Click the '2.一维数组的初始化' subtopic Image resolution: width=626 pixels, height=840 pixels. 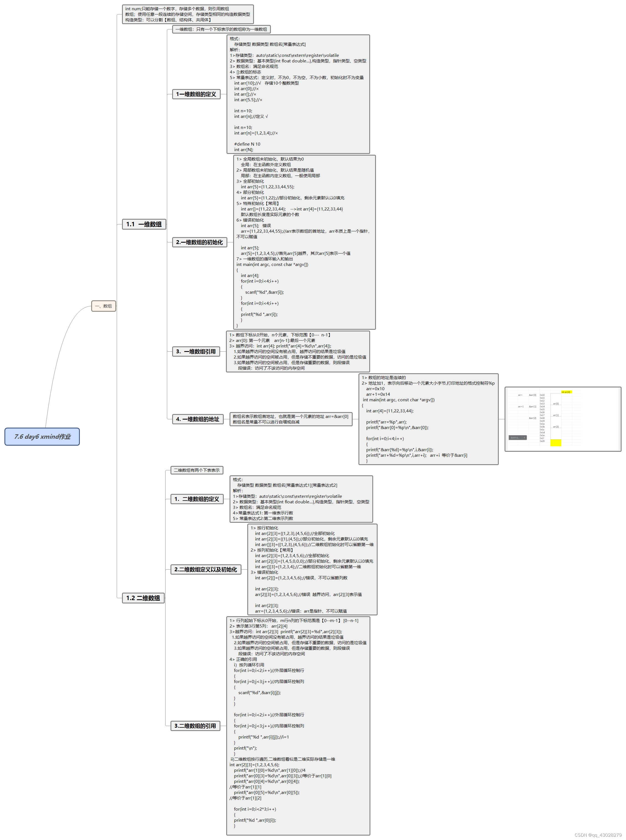coord(199,242)
